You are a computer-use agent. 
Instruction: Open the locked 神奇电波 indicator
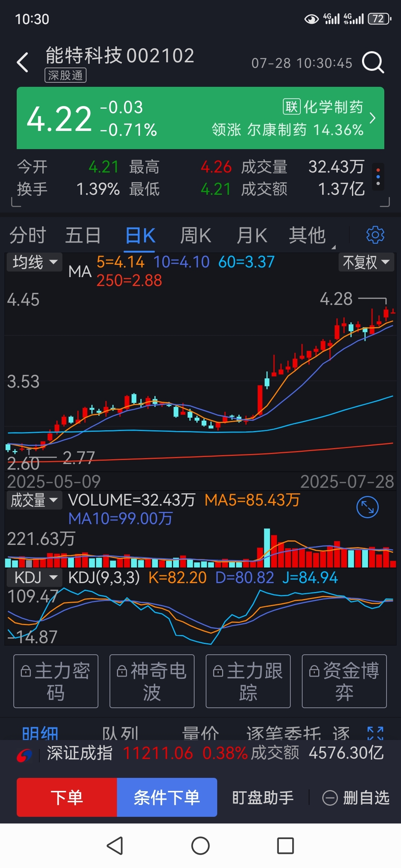pos(152,681)
